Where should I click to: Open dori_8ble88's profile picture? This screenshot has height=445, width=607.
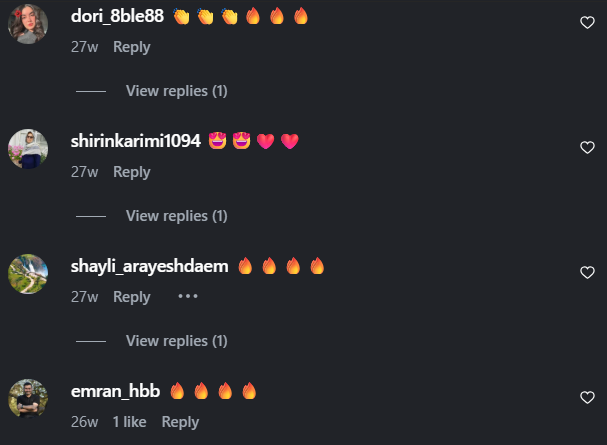(28, 24)
